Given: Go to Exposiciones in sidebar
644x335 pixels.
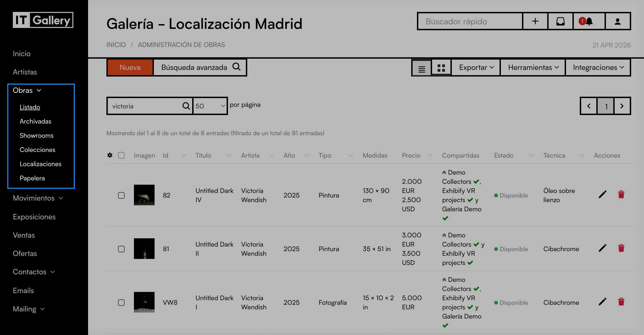Looking at the screenshot, I should tap(34, 217).
